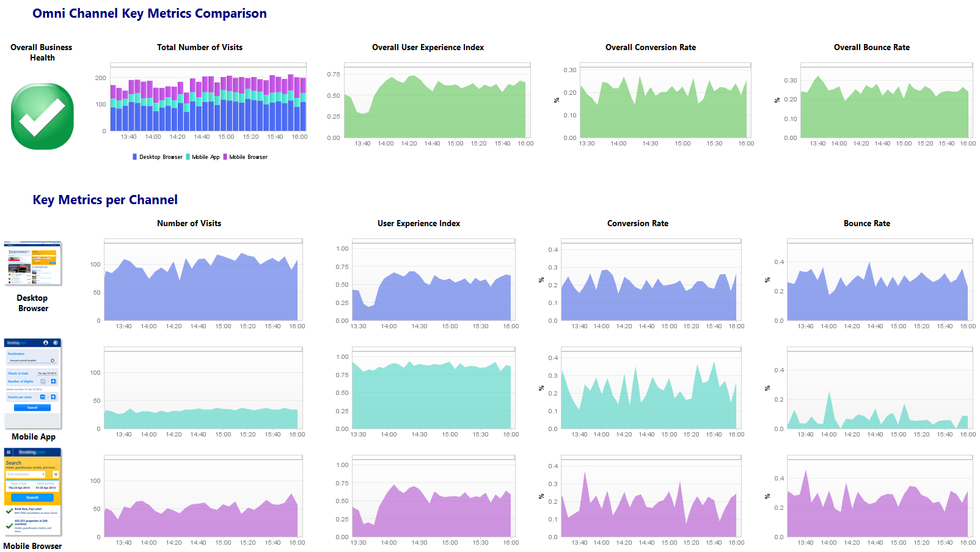Image resolution: width=980 pixels, height=552 pixels.
Task: Click the Mobile App row label
Action: pos(34,436)
